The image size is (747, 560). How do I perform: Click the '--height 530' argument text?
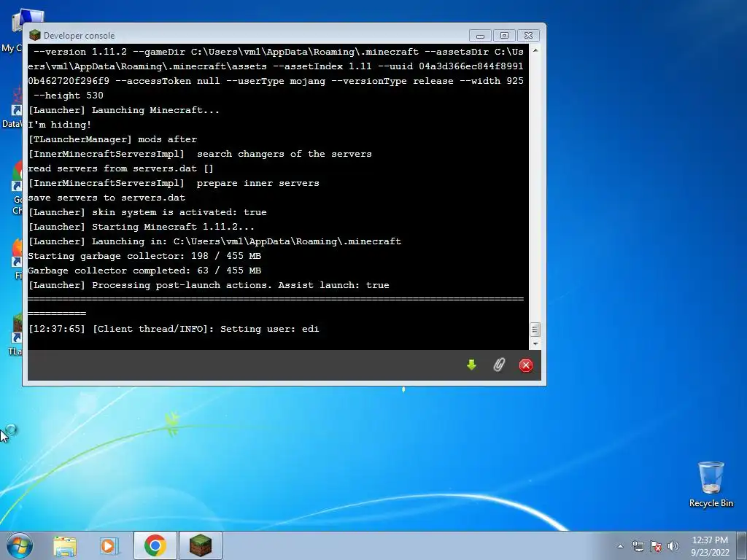(69, 96)
